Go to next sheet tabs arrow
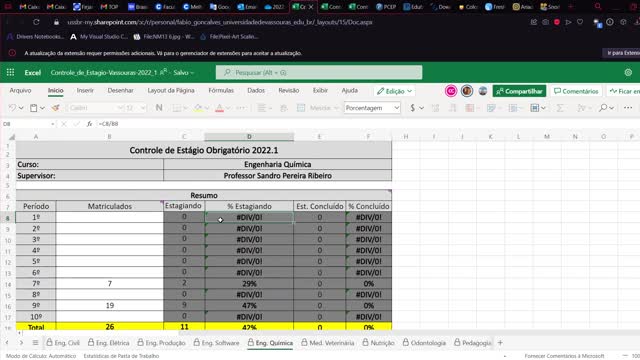The width and height of the screenshot is (640, 360). (x=21, y=343)
